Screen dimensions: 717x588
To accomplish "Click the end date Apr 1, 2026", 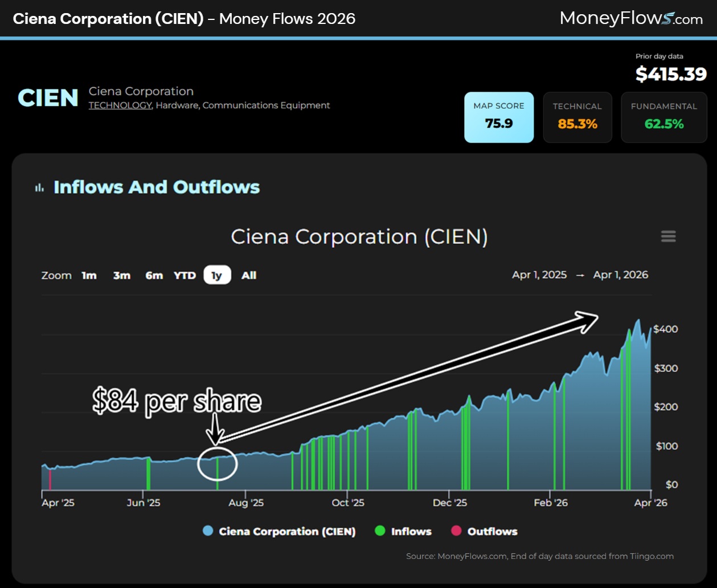I will pos(620,275).
